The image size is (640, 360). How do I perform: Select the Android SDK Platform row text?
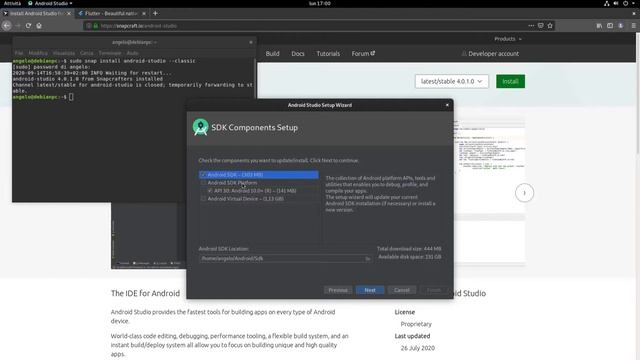click(x=232, y=183)
